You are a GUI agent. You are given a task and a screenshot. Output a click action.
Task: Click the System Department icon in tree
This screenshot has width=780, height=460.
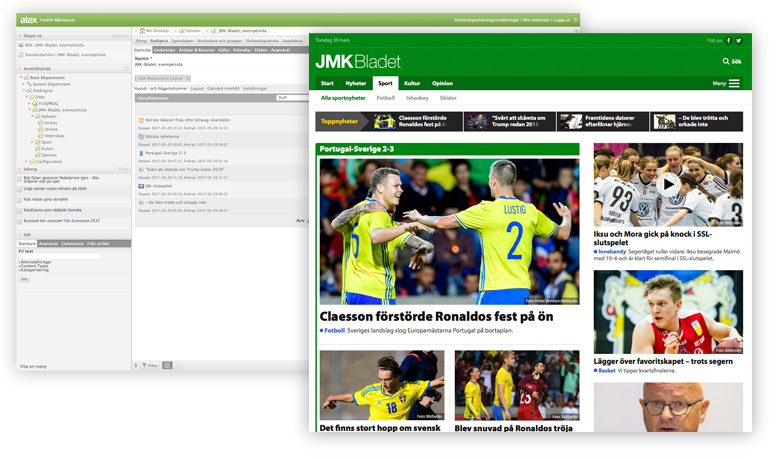[x=29, y=84]
